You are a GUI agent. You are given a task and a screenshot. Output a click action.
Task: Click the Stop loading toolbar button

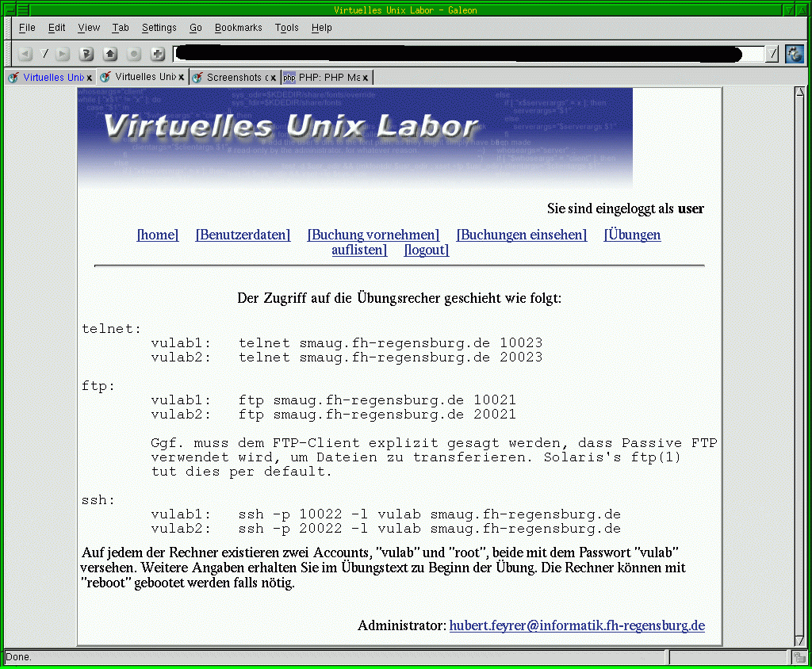click(134, 54)
